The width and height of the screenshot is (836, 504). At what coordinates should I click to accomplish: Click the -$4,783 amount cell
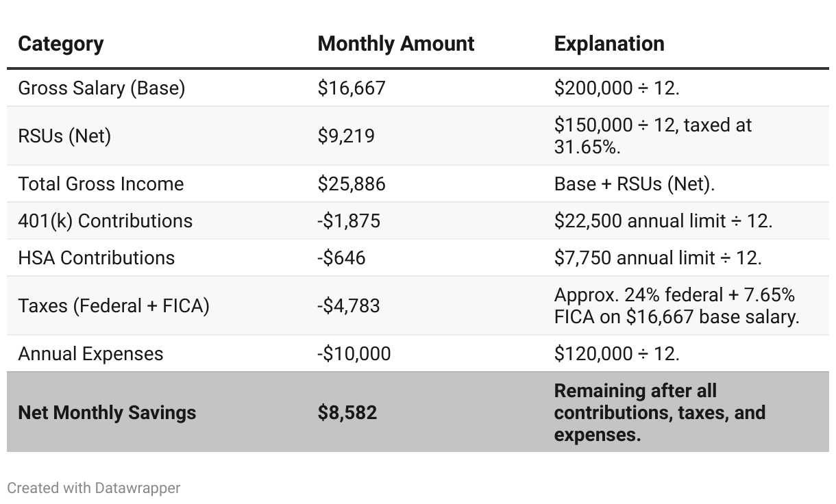pyautogui.click(x=349, y=305)
